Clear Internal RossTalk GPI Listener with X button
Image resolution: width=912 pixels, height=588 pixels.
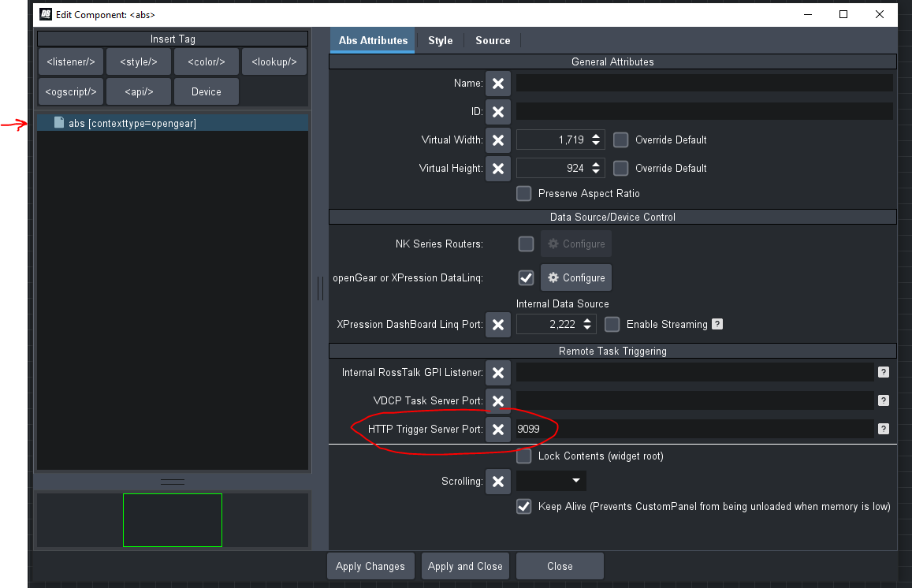498,372
